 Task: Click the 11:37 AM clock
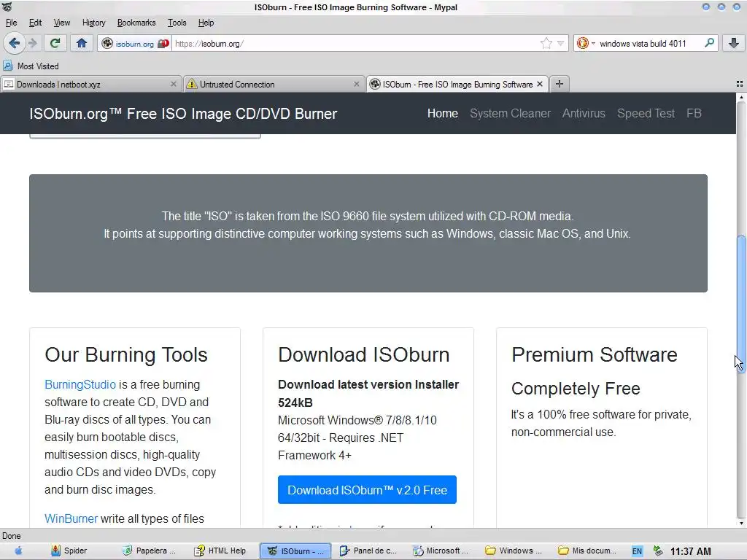click(690, 551)
